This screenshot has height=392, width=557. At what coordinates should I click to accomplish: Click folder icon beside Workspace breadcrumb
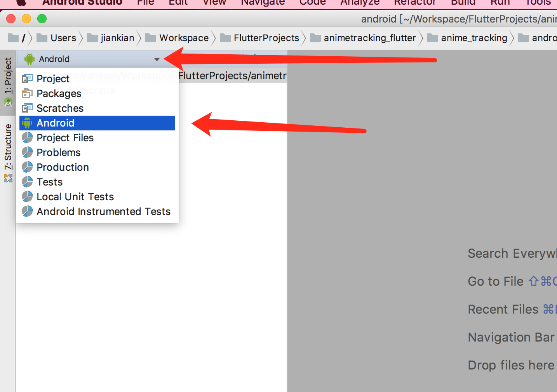point(151,38)
